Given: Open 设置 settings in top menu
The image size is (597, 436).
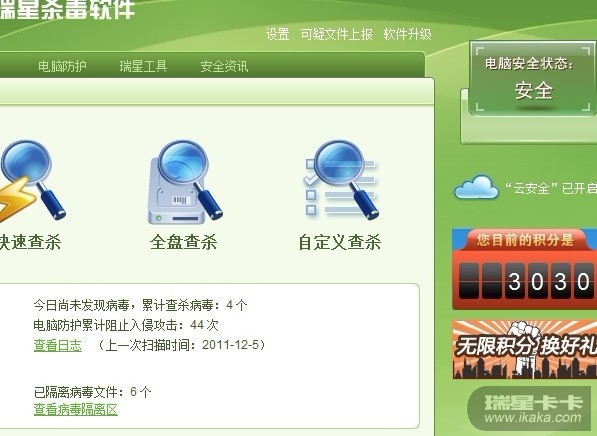Looking at the screenshot, I should pyautogui.click(x=277, y=34).
